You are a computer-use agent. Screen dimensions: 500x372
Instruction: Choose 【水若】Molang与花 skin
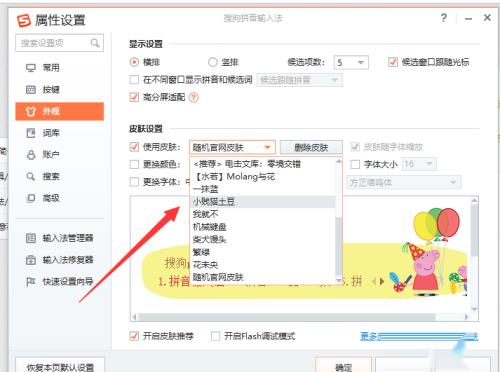pyautogui.click(x=262, y=177)
